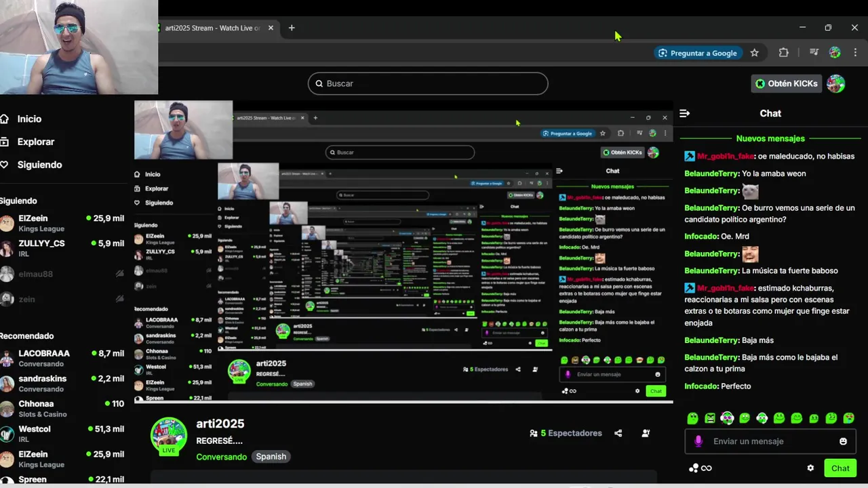868x488 pixels.
Task: Click the offline icon beside zein
Action: point(120,299)
